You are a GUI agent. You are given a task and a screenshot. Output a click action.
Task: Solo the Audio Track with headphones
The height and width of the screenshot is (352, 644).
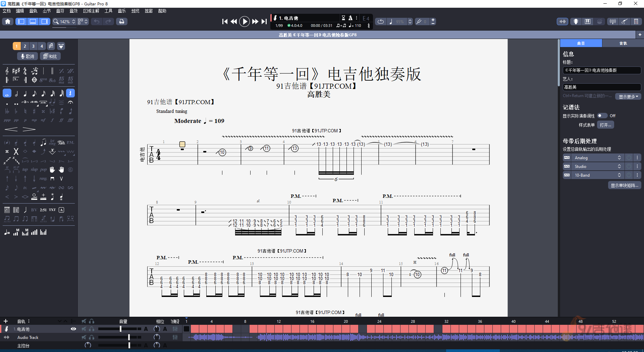(x=92, y=337)
